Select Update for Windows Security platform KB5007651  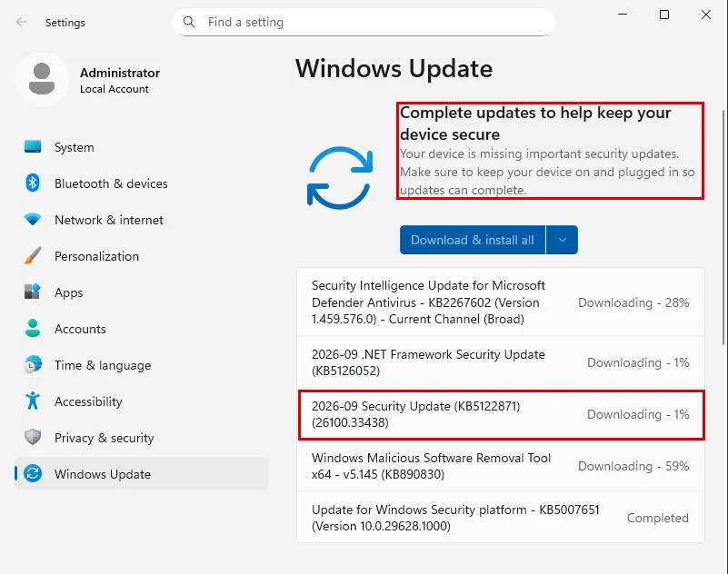(x=501, y=518)
